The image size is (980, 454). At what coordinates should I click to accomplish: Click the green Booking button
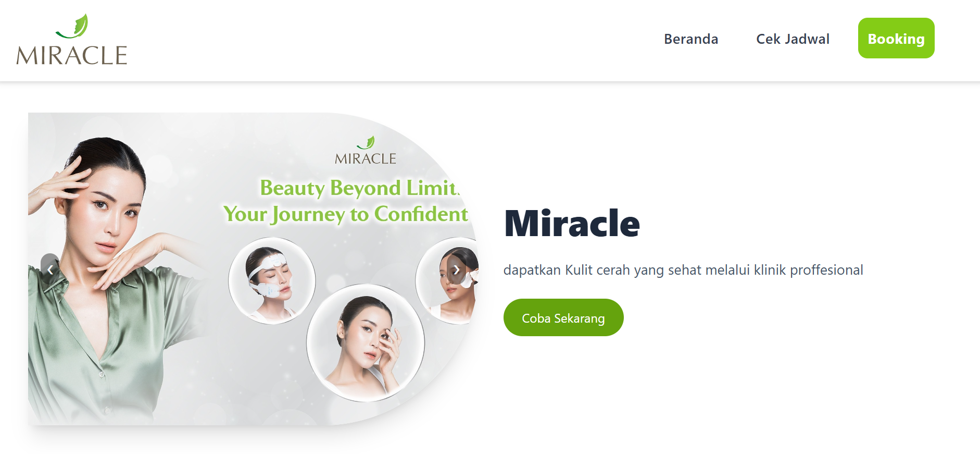(896, 38)
